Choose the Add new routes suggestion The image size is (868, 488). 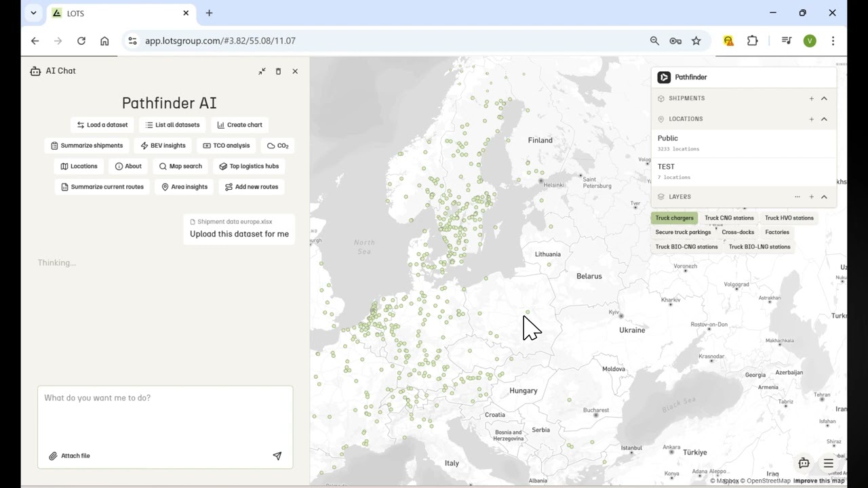click(252, 187)
